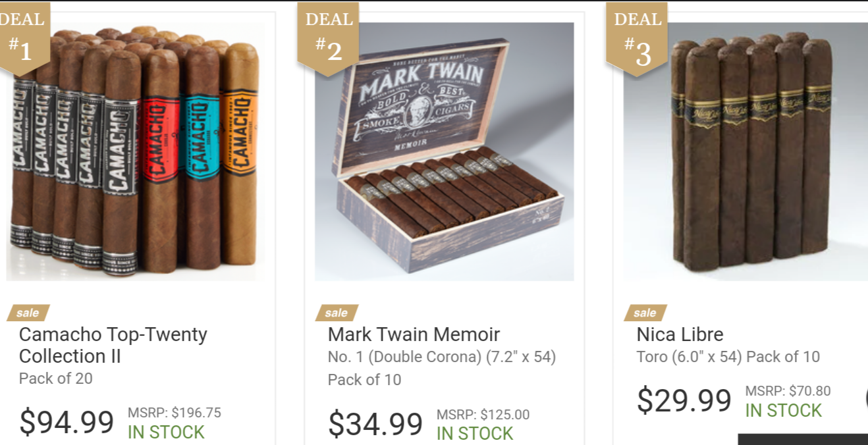Click the sale tag above Camacho Top-Twenty
The width and height of the screenshot is (868, 445).
(x=28, y=313)
